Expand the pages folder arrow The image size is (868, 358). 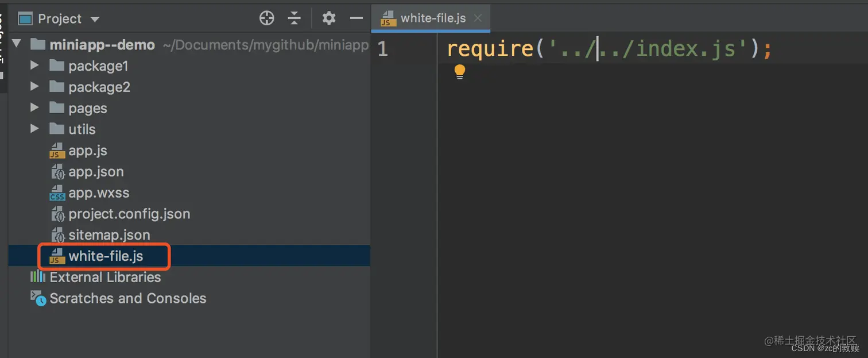[34, 108]
